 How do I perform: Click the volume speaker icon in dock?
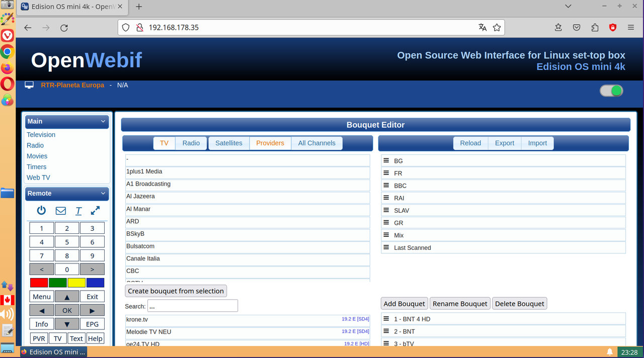(x=7, y=315)
